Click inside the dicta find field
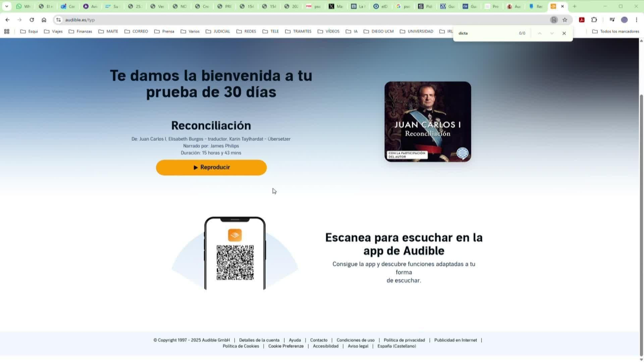Screen dimensions: 644x362 coord(483,33)
